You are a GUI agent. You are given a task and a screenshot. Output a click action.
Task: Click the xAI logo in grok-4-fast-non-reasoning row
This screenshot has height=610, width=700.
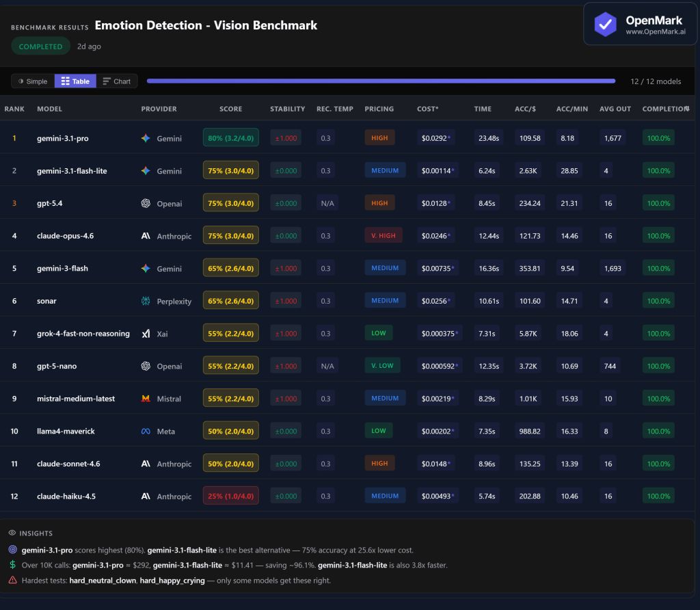(146, 334)
